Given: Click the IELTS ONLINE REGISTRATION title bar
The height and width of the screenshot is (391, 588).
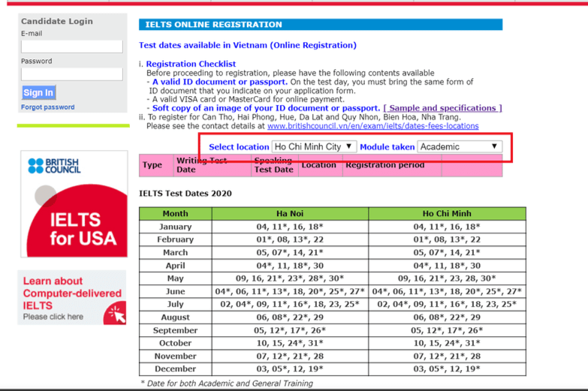Looking at the screenshot, I should click(x=321, y=25).
